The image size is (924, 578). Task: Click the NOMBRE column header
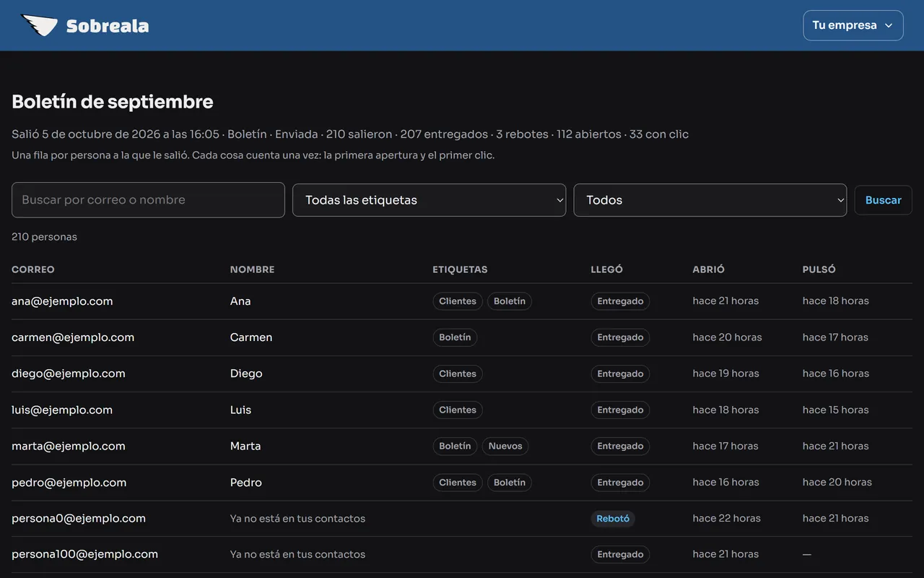tap(252, 269)
